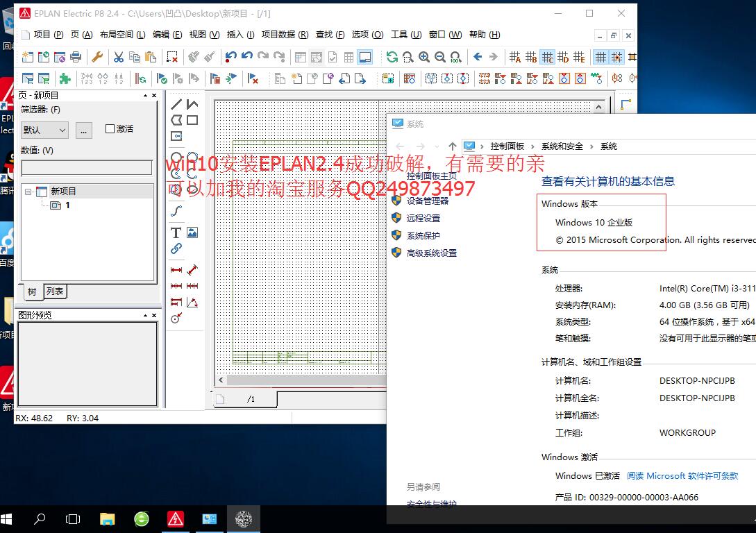Select the polyline drawing tool
Screen dimensions: 756x533
click(x=192, y=104)
